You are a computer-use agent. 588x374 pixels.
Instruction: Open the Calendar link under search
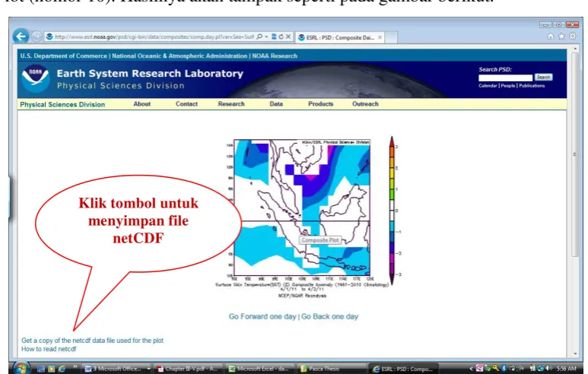click(x=488, y=86)
